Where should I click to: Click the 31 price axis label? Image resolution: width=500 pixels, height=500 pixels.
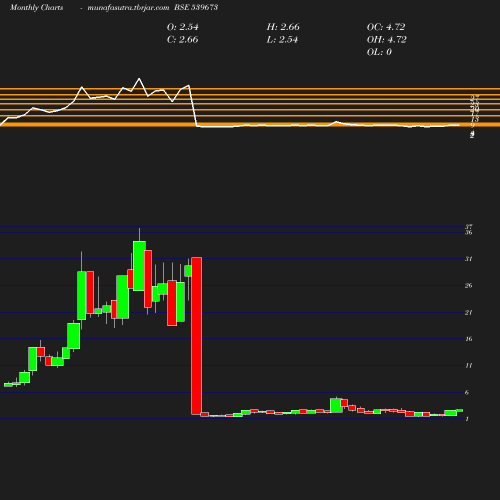(x=469, y=259)
